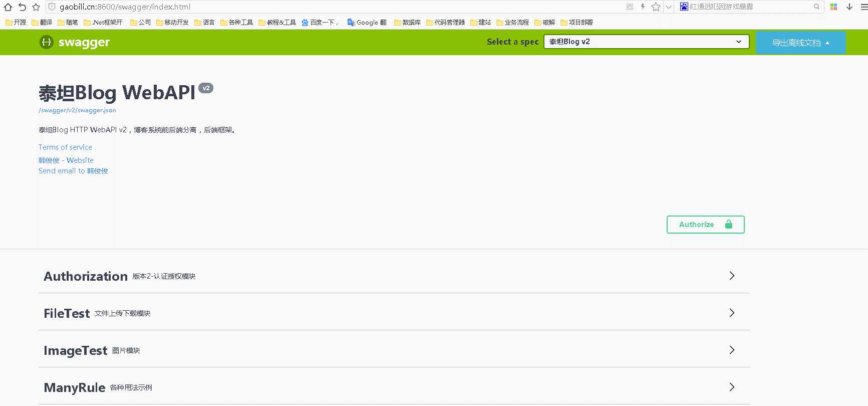The image size is (868, 406).
Task: Open the 移动开发 bookmark folder
Action: click(x=172, y=22)
